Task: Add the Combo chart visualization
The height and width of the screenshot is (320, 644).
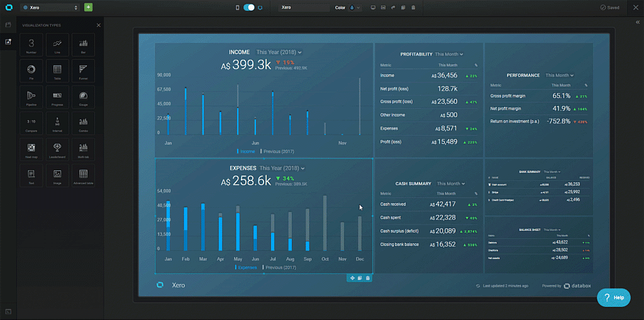Action: (84, 123)
